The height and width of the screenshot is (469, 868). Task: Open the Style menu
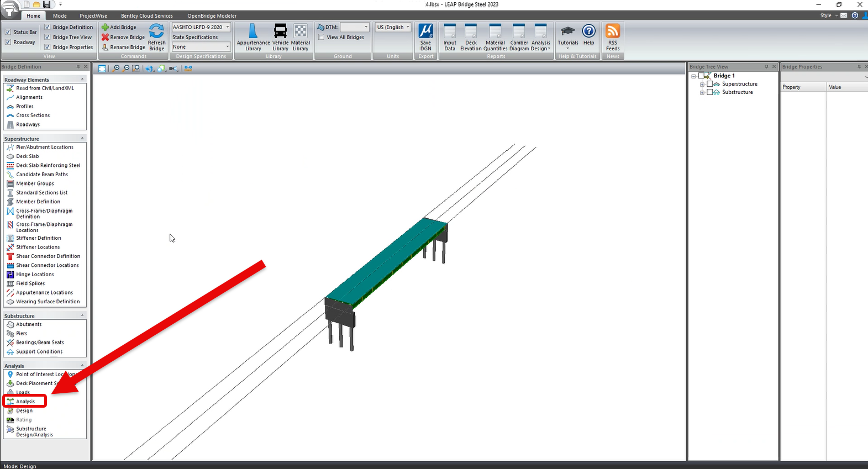tap(828, 15)
